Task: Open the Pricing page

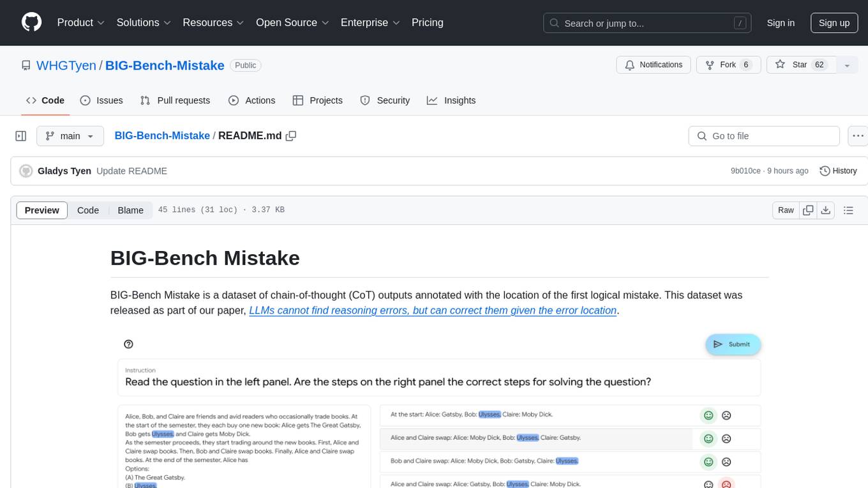Action: tap(428, 22)
